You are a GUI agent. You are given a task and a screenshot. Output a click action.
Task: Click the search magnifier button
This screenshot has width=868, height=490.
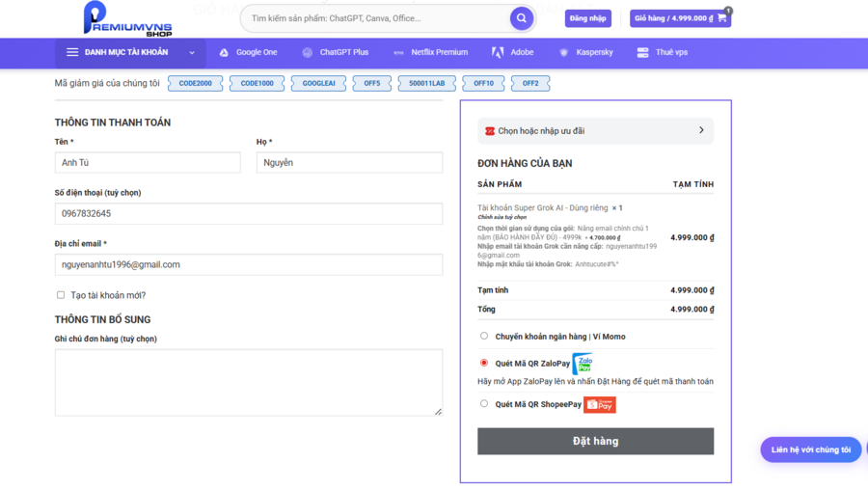[x=522, y=18]
